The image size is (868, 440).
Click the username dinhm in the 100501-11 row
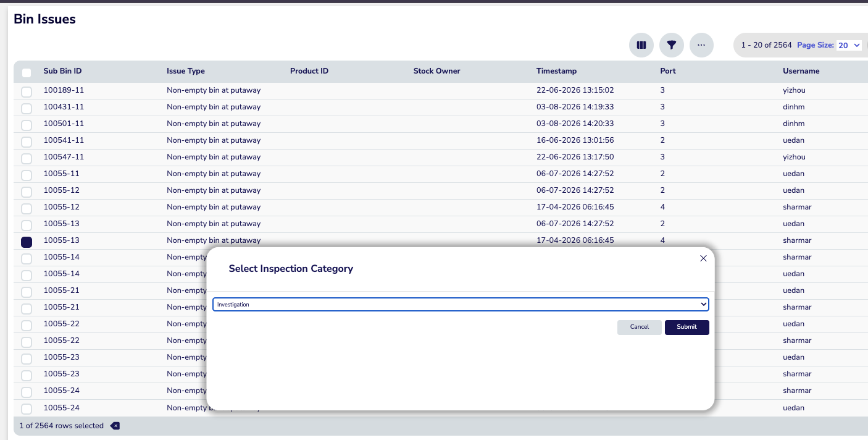click(x=793, y=124)
